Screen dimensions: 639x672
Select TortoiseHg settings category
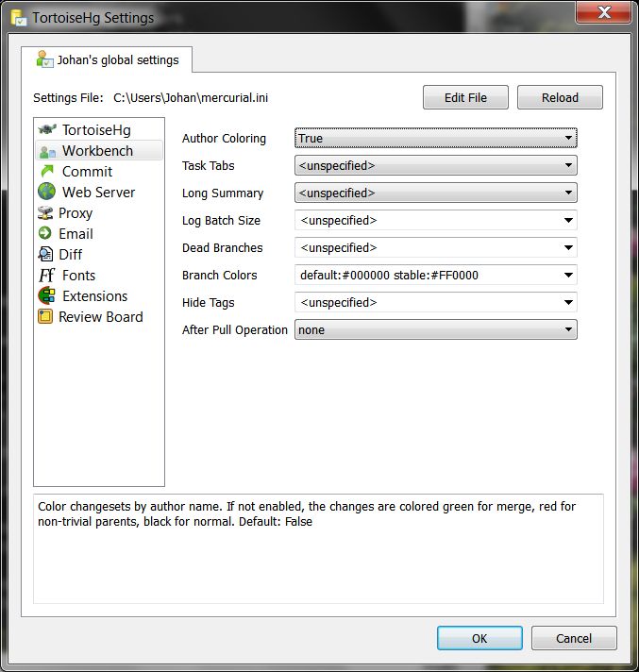tap(99, 130)
